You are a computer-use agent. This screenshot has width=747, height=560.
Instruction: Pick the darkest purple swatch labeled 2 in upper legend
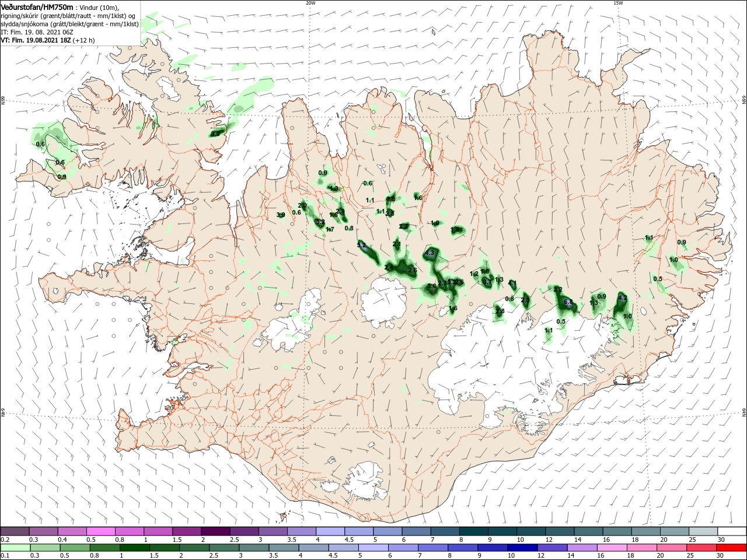pos(215,531)
